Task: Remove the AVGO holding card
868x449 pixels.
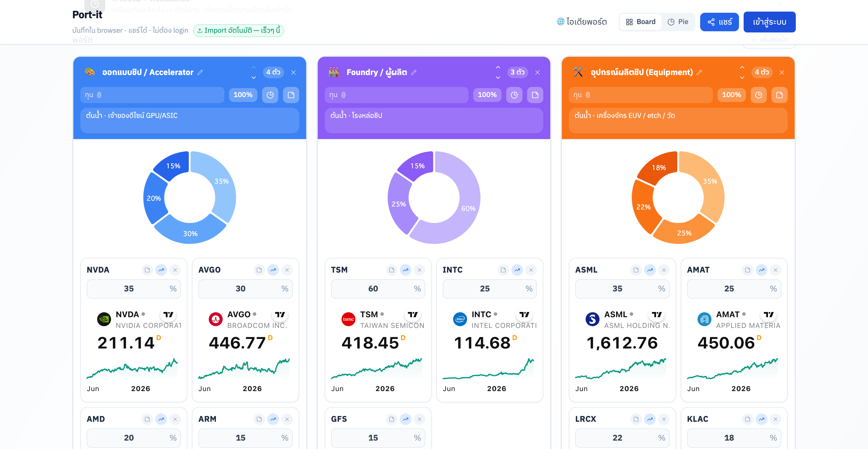Action: click(x=287, y=270)
